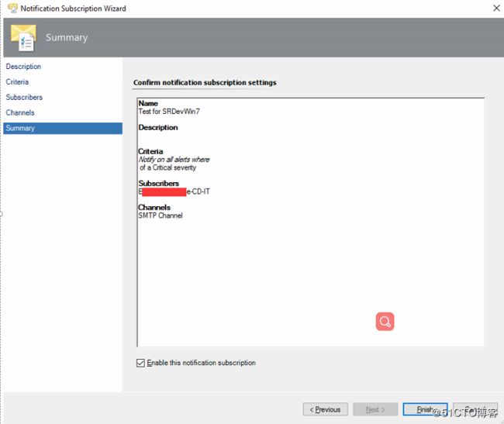Click the text 'Test for SRDevWin7'
Viewport: 504px width, 424px height.
coord(169,112)
